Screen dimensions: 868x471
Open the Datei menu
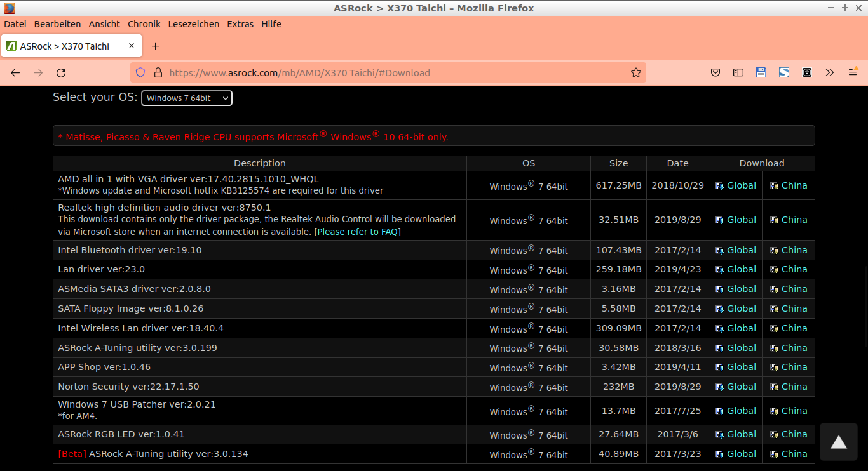coord(15,24)
